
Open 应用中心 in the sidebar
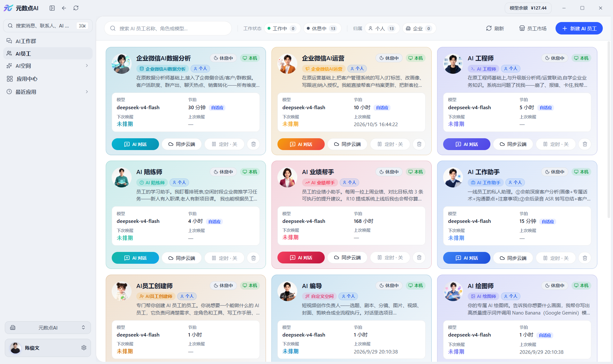coord(48,79)
